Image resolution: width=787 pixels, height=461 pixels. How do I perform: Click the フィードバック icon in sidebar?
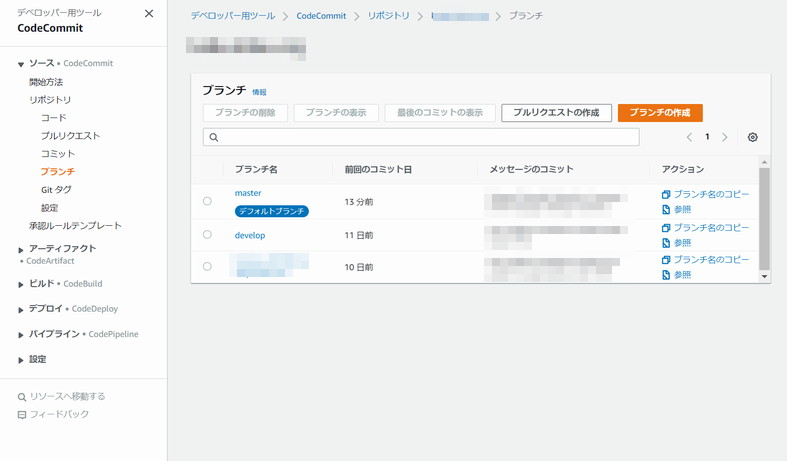[x=22, y=415]
